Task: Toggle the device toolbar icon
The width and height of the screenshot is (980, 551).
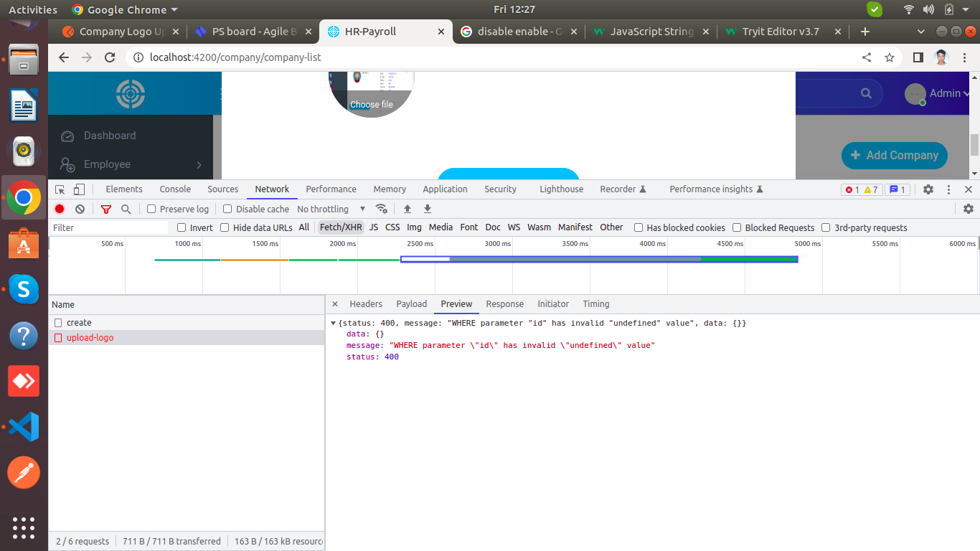Action: click(79, 189)
